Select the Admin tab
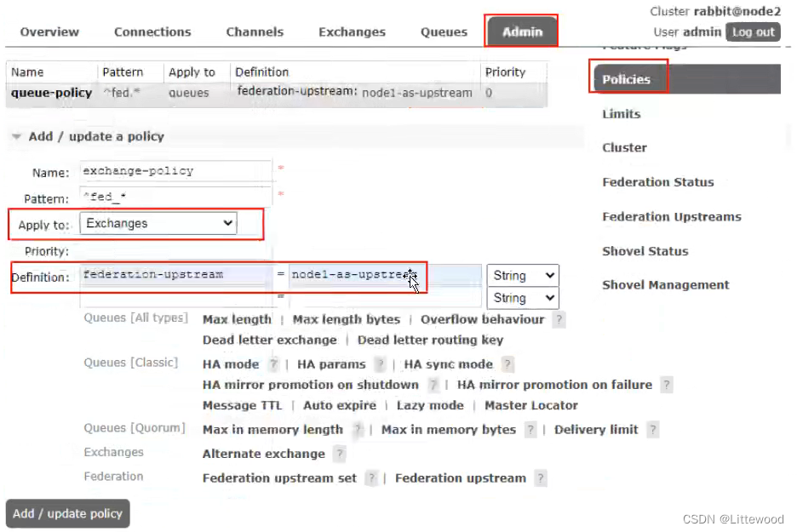The height and width of the screenshot is (532, 797). point(522,32)
